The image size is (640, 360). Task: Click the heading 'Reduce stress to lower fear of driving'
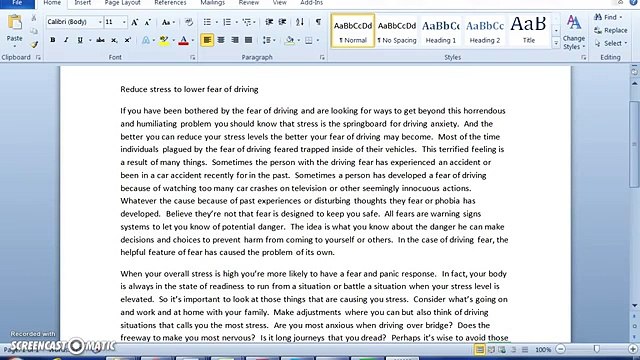point(189,89)
